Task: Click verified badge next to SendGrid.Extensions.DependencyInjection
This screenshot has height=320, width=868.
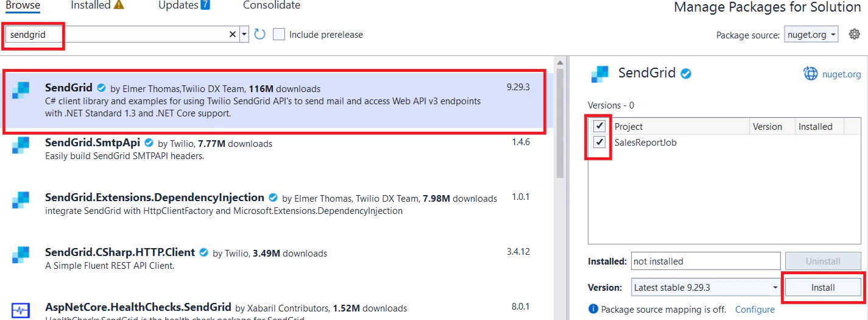Action: point(273,198)
